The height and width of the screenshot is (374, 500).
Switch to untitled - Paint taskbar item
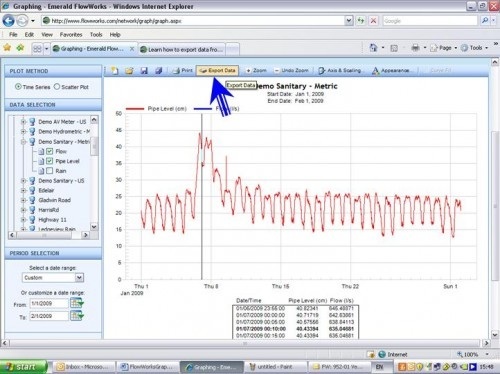click(x=275, y=367)
